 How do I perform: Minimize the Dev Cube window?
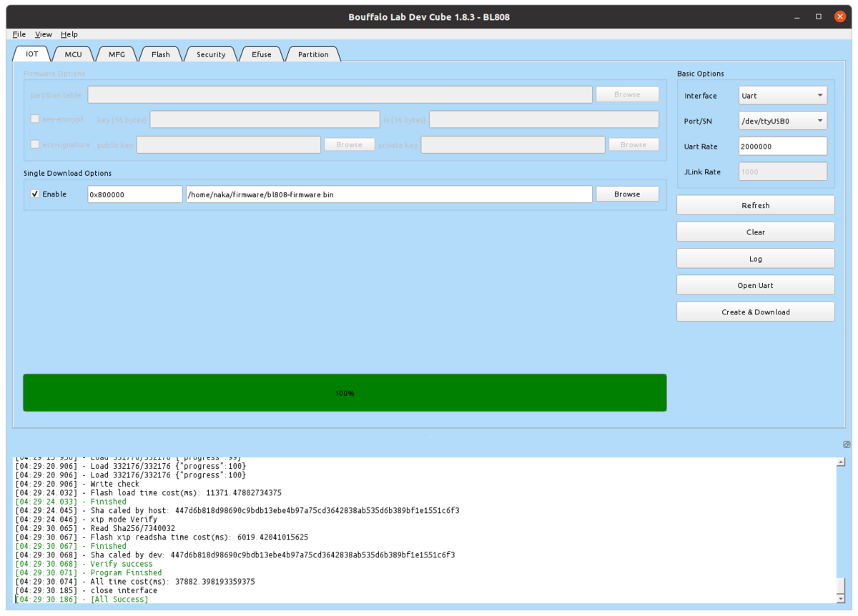click(797, 16)
